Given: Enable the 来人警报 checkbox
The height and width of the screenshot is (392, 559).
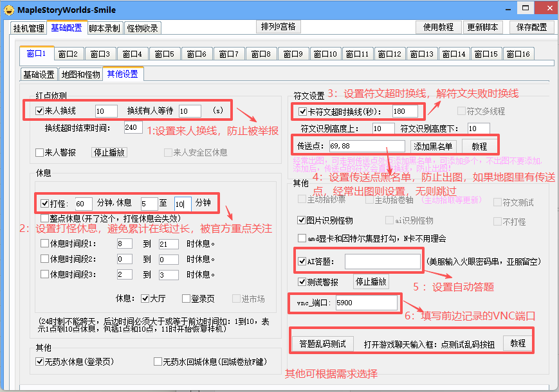Looking at the screenshot, I should coord(40,153).
